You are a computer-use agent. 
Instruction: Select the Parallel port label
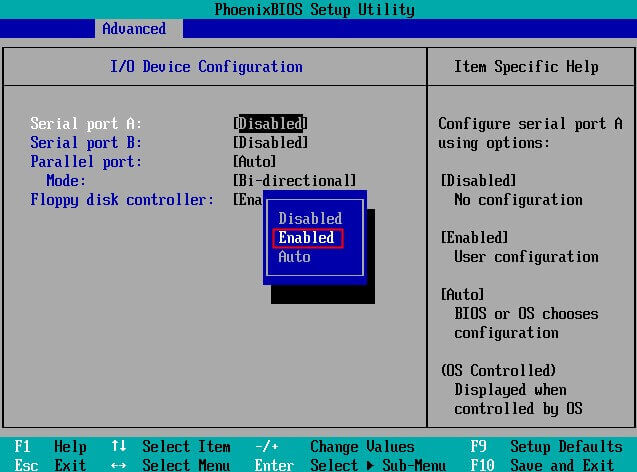coord(86,162)
